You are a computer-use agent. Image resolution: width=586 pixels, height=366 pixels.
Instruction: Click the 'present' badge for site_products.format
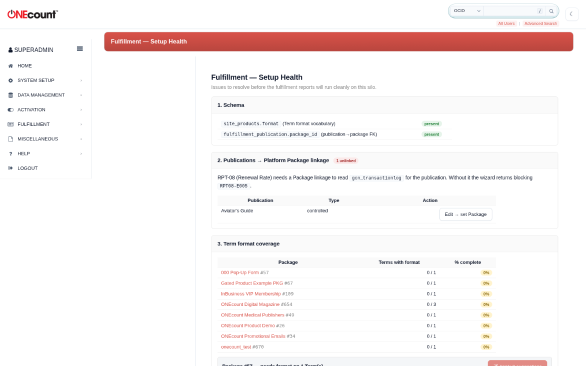(431, 124)
